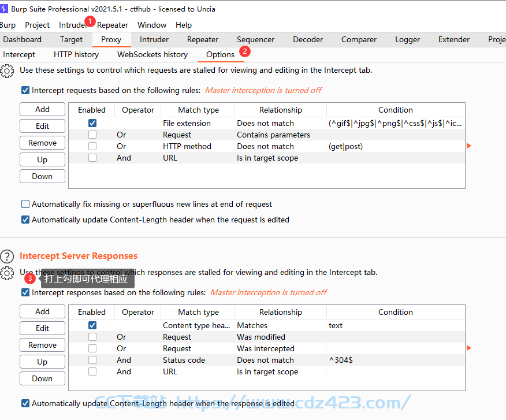
Task: Enable response rule URL in target scope
Action: point(92,371)
